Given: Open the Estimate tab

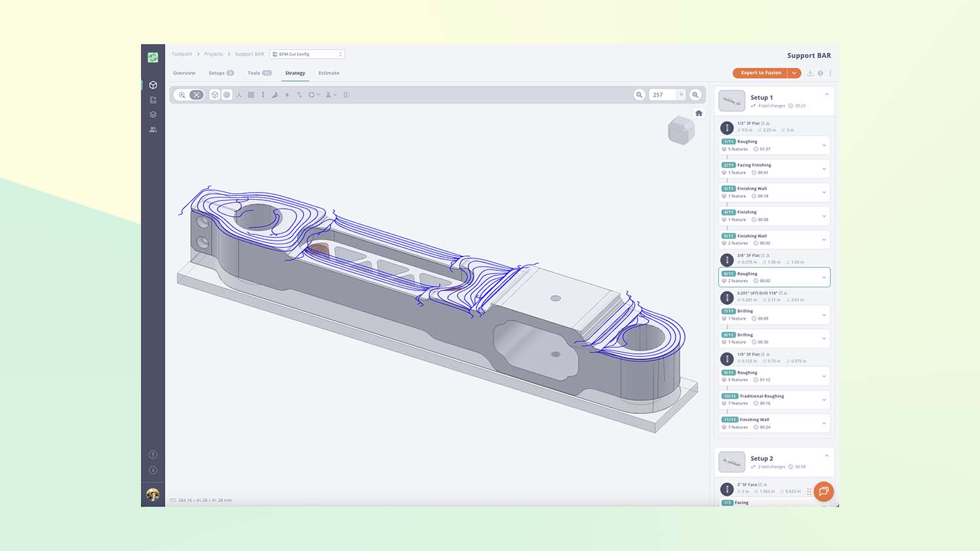Looking at the screenshot, I should click(329, 72).
